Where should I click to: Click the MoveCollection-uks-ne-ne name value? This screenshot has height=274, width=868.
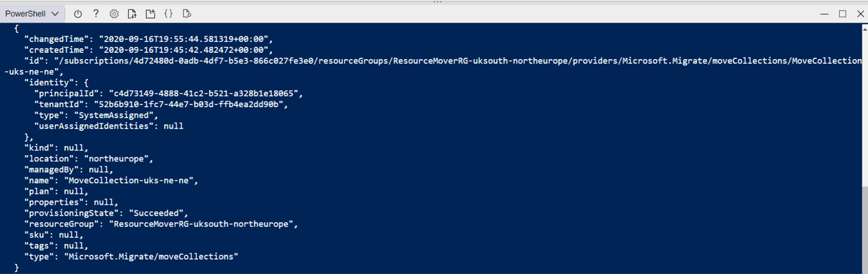pos(128,181)
